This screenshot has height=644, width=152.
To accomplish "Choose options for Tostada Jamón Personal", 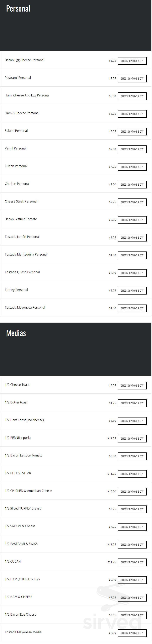I will (132, 238).
